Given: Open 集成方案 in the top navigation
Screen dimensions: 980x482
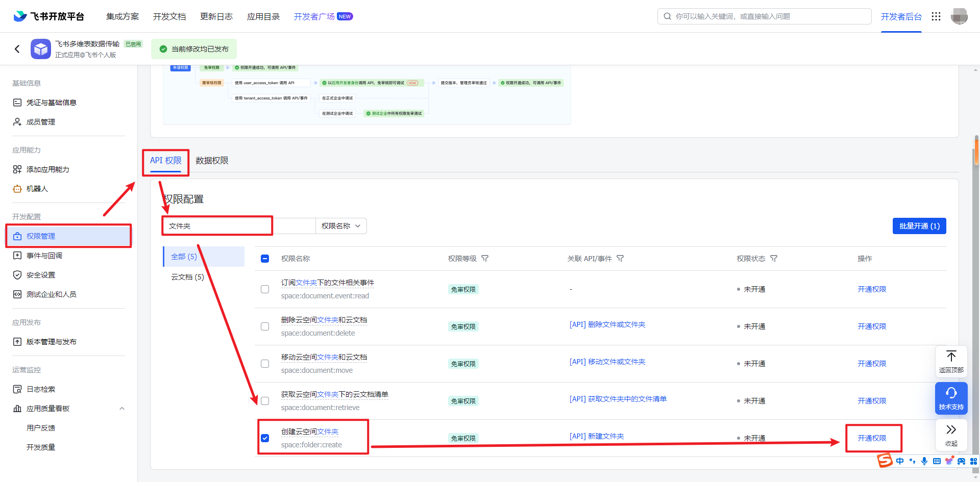Looking at the screenshot, I should tap(122, 16).
